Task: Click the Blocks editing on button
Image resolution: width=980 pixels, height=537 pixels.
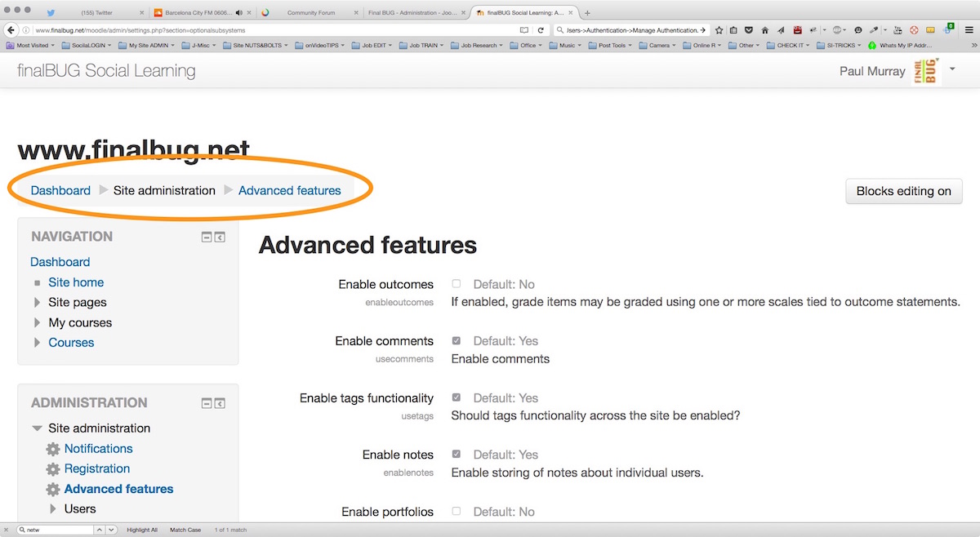Action: 903,191
